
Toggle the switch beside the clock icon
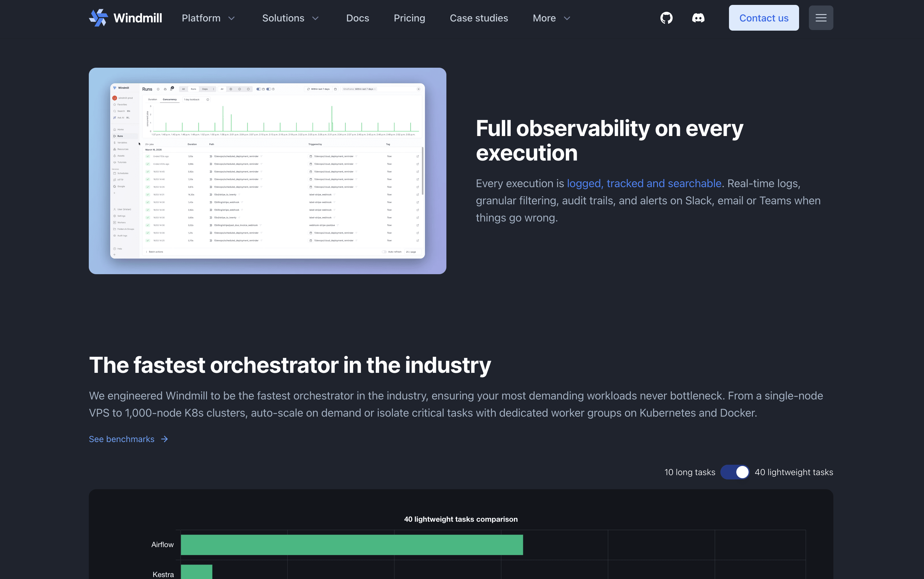pyautogui.click(x=269, y=89)
